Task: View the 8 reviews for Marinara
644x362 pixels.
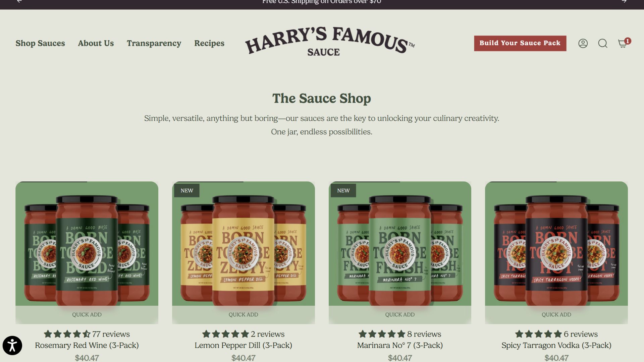Action: [424, 334]
